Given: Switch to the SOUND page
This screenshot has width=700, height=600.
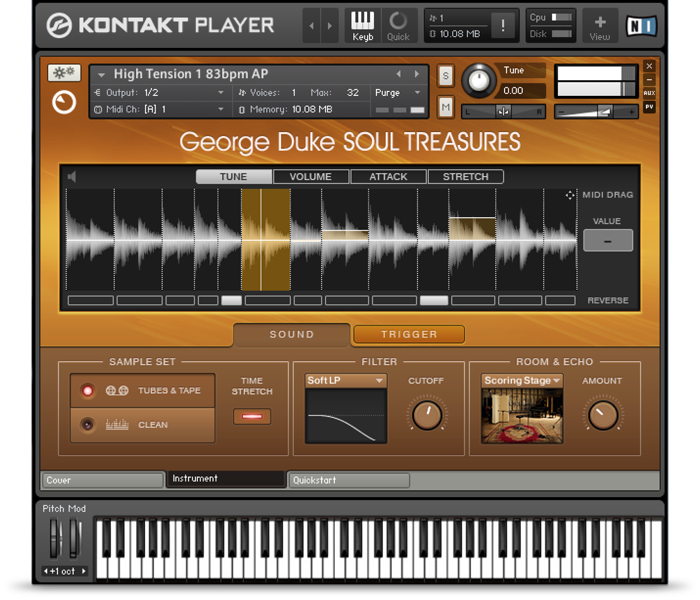Looking at the screenshot, I should 292,334.
